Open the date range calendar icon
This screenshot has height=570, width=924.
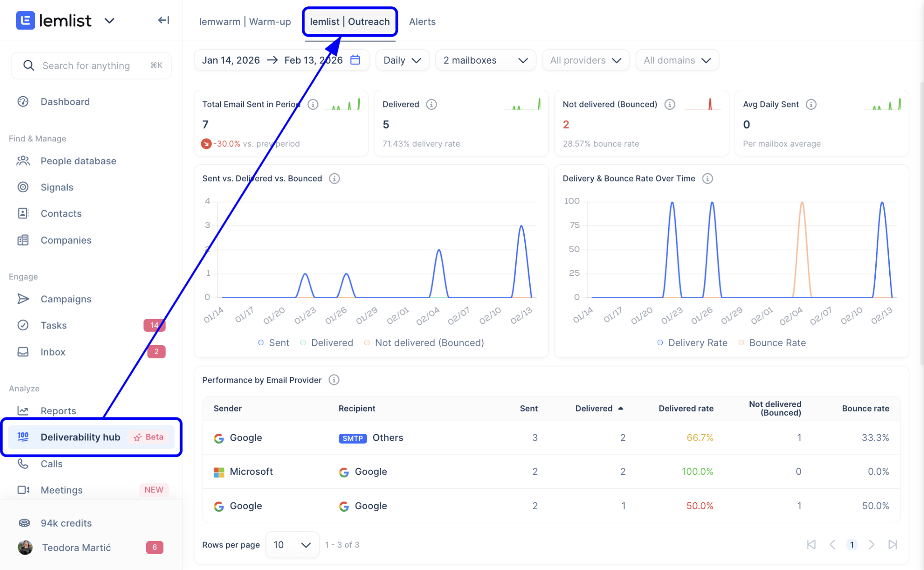(x=356, y=60)
